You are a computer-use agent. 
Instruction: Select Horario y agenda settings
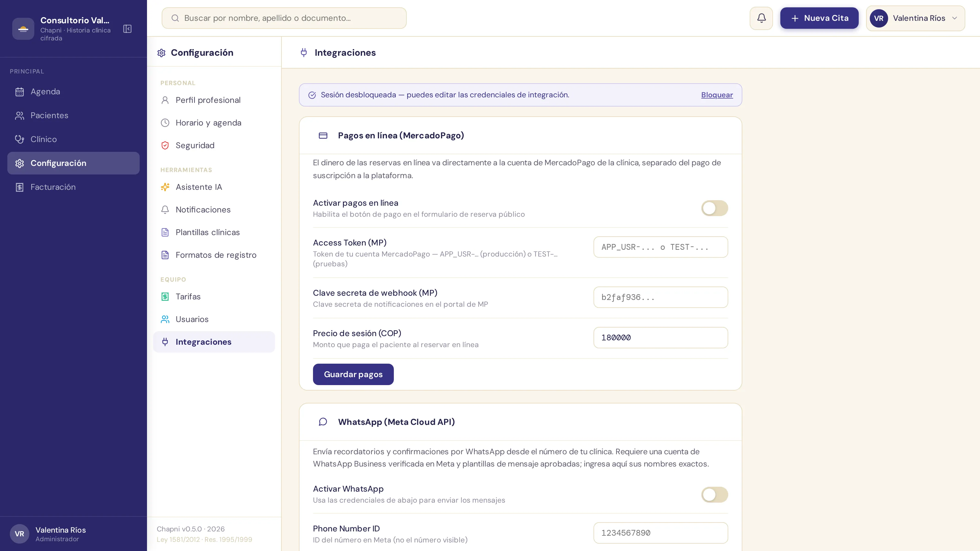pos(214,123)
